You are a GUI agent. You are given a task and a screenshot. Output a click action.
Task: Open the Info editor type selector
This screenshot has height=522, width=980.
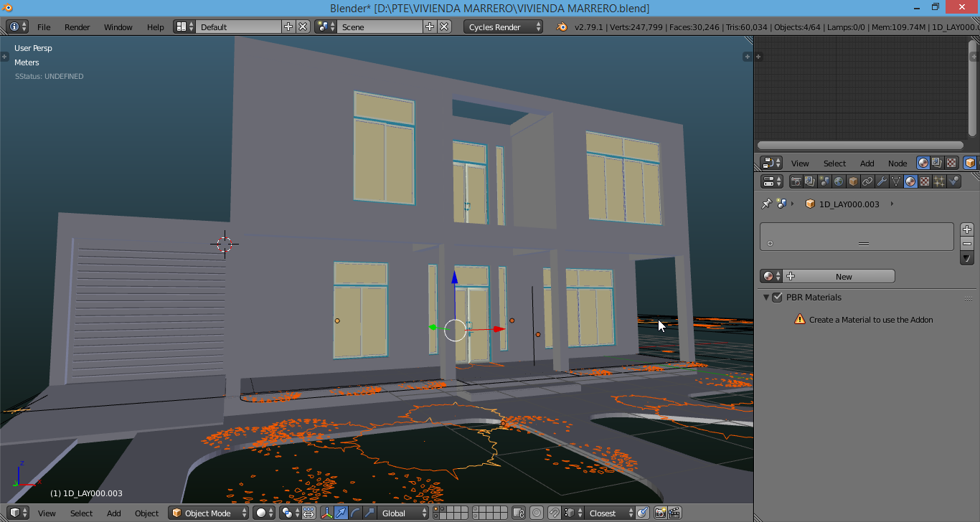click(17, 27)
